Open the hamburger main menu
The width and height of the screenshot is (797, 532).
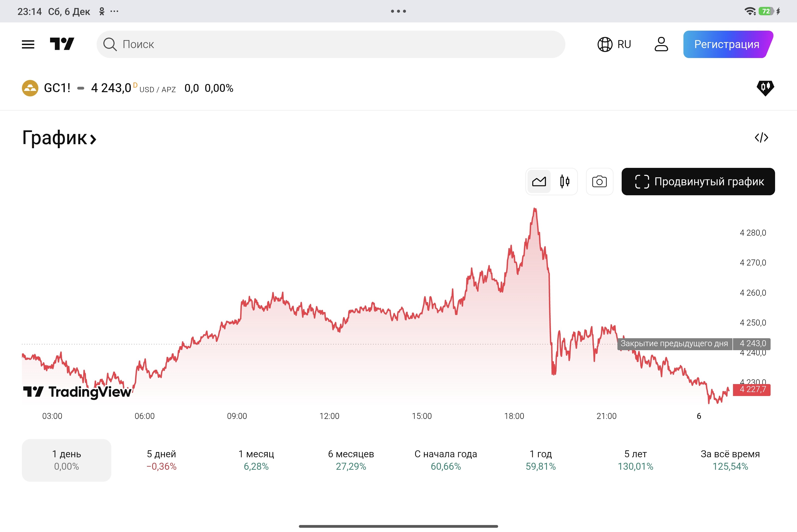[x=28, y=44]
